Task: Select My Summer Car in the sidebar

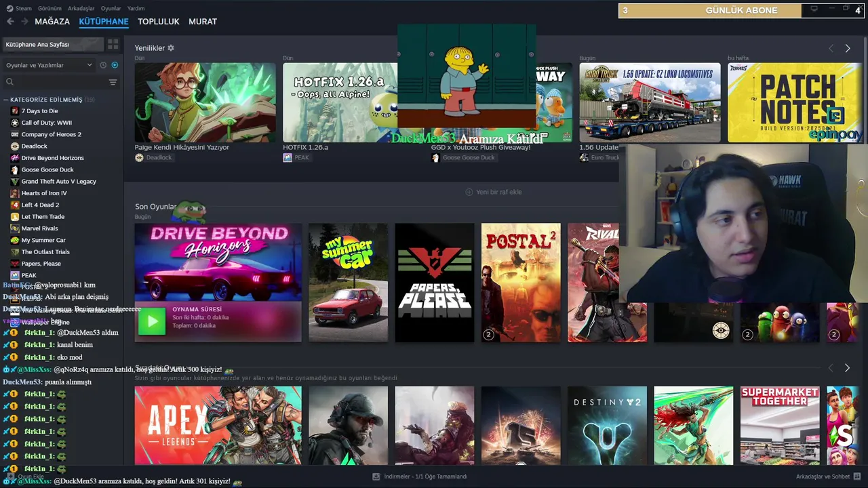Action: (43, 240)
